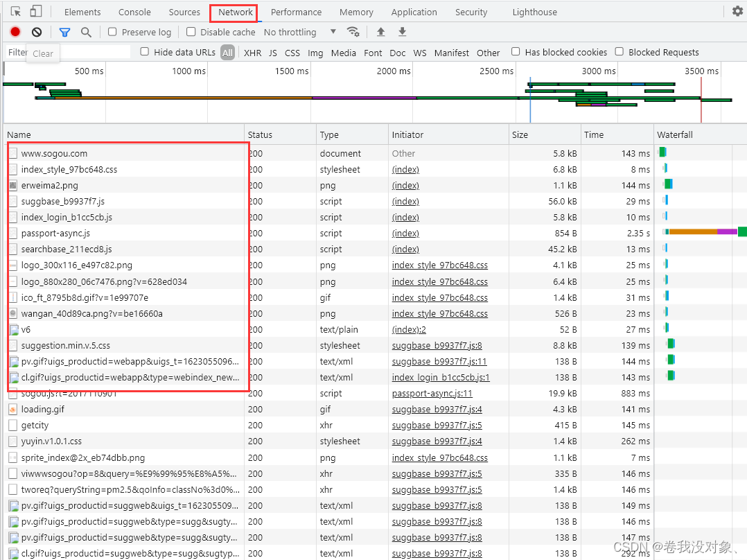Click www.sogou.com document icon
The width and height of the screenshot is (747, 560).
pos(13,153)
